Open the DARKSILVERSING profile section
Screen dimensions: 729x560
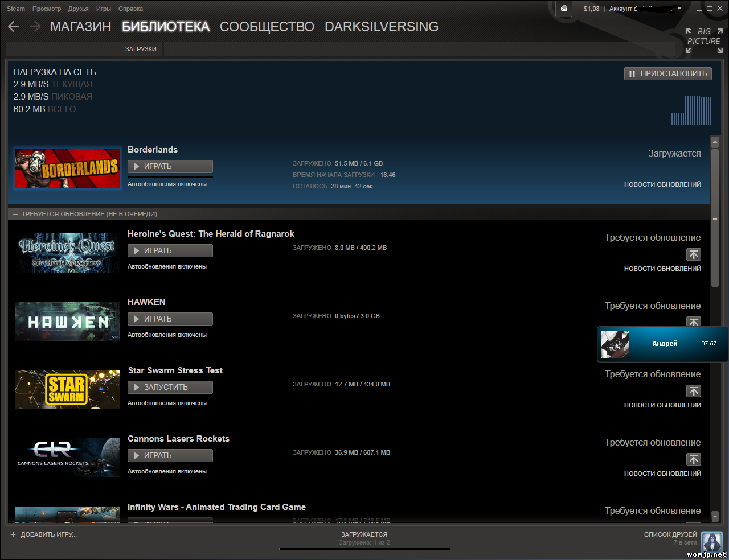[x=382, y=27]
